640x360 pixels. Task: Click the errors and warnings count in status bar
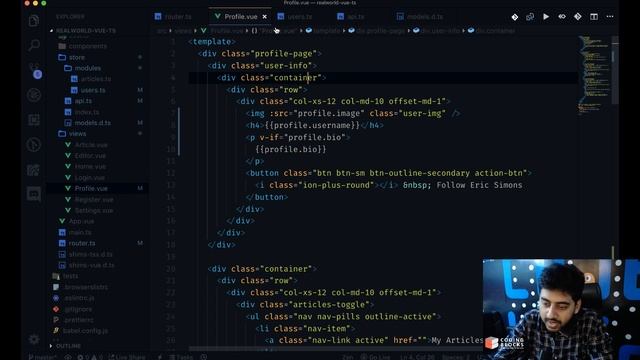[90, 357]
